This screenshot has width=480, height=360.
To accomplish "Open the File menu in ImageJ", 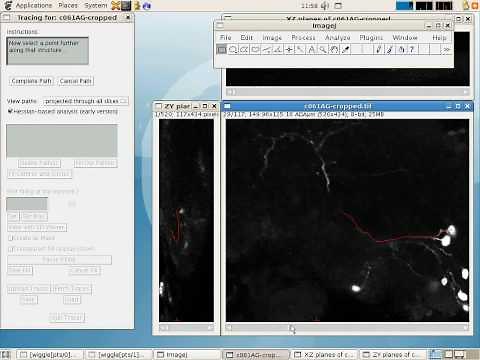I will 226,37.
